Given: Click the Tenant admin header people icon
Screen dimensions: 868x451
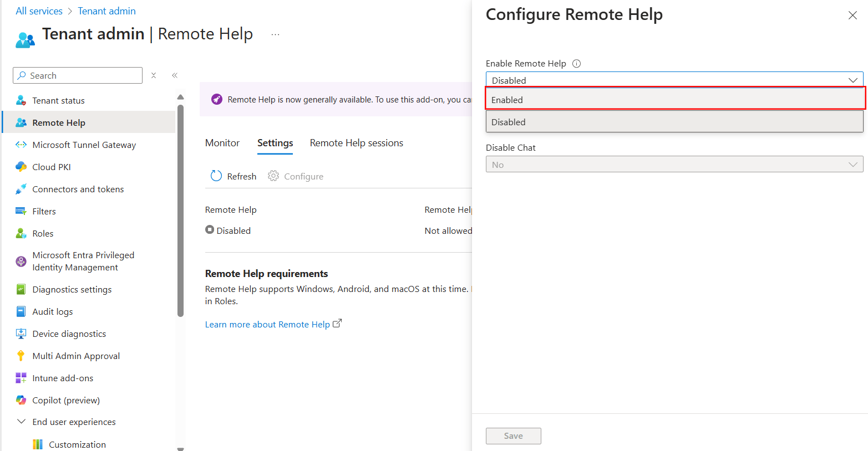Looking at the screenshot, I should pos(26,40).
